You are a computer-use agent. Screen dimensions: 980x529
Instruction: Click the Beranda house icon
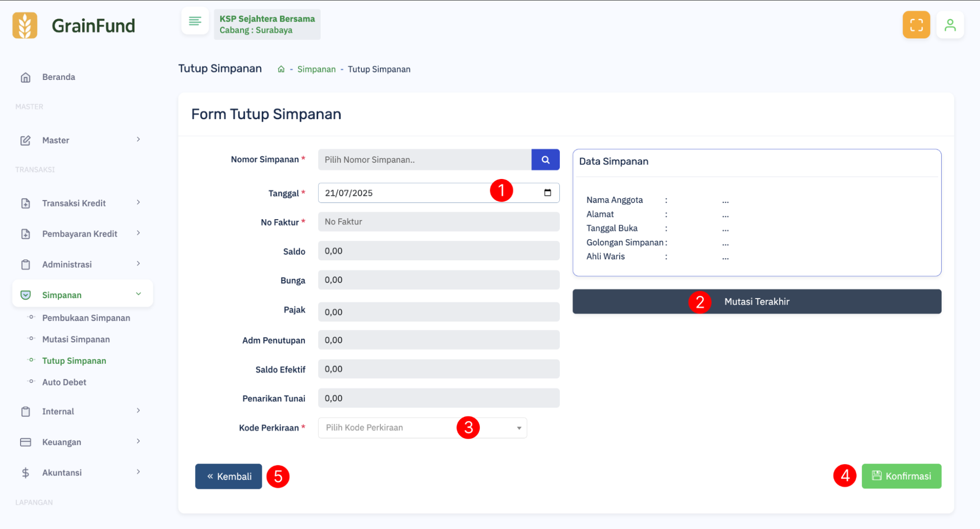25,77
